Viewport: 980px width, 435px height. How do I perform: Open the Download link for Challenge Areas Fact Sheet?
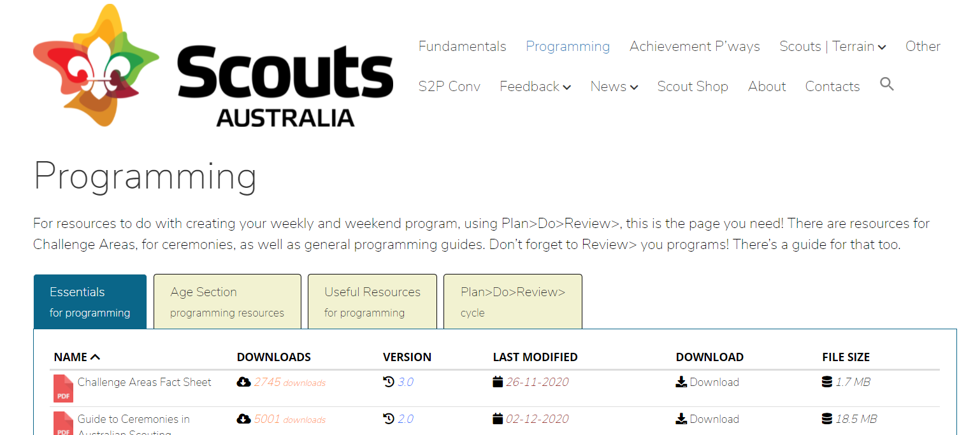click(714, 382)
